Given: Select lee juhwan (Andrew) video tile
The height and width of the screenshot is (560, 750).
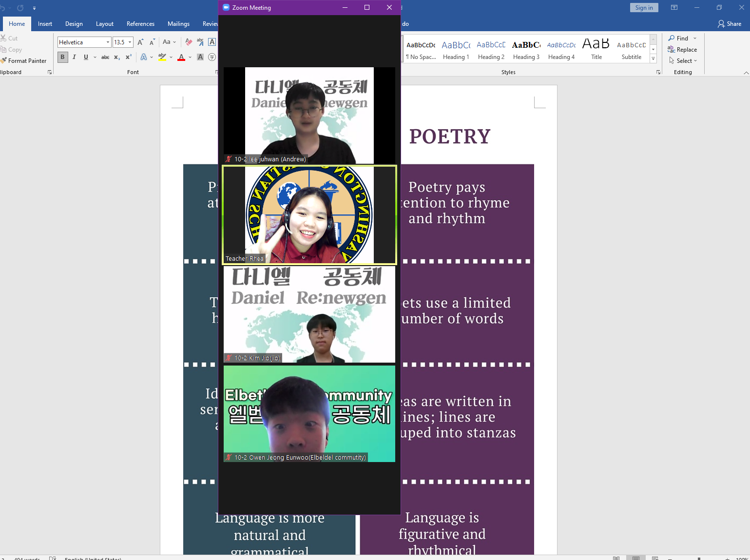Looking at the screenshot, I should pos(309,116).
